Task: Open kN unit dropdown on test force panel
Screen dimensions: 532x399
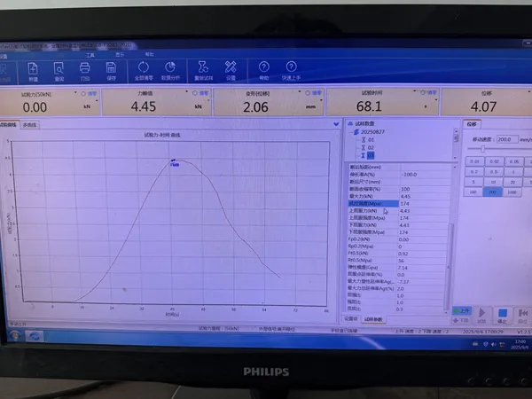Action: [x=97, y=101]
